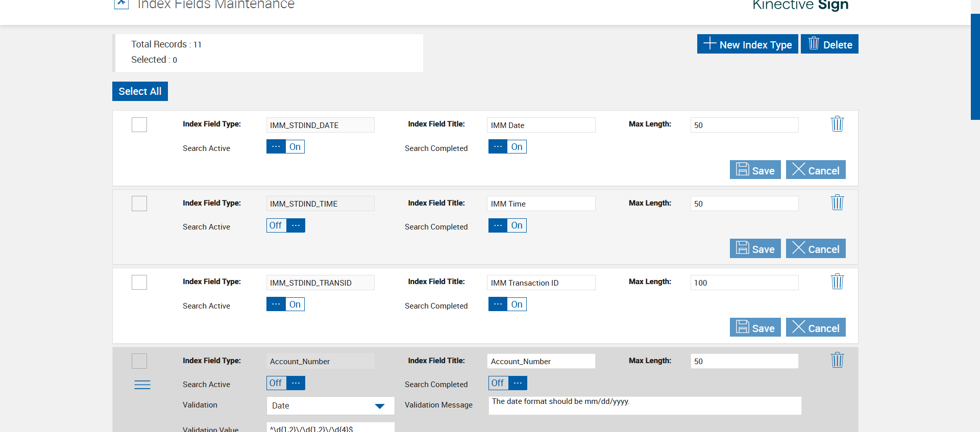Save the IMM Date index field
This screenshot has height=432, width=980.
(755, 170)
